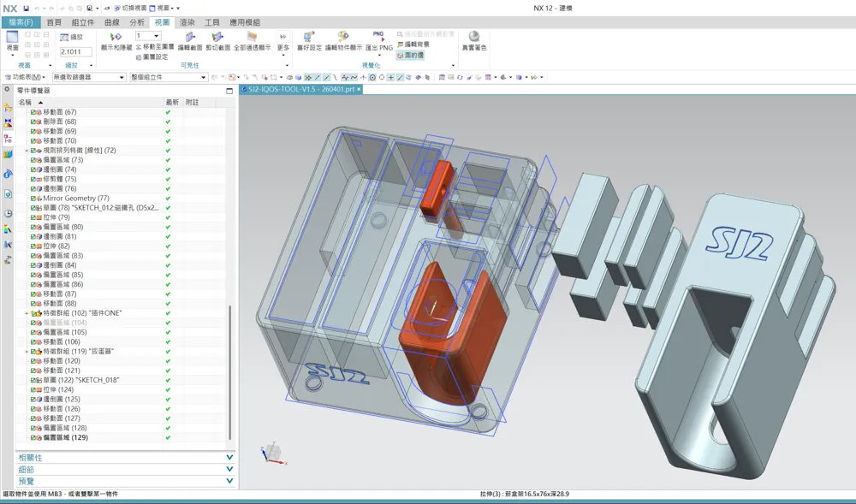Image resolution: width=856 pixels, height=504 pixels.
Task: Switch to the 渲染 render tab
Action: [x=187, y=22]
